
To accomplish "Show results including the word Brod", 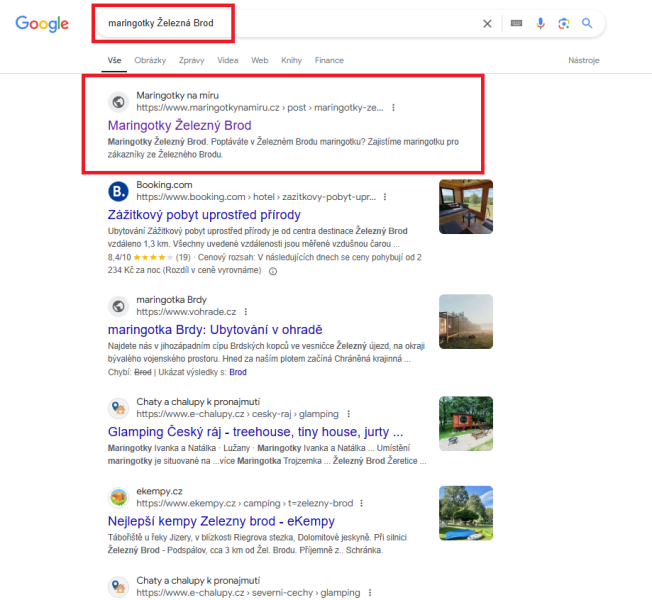I will pos(238,373).
